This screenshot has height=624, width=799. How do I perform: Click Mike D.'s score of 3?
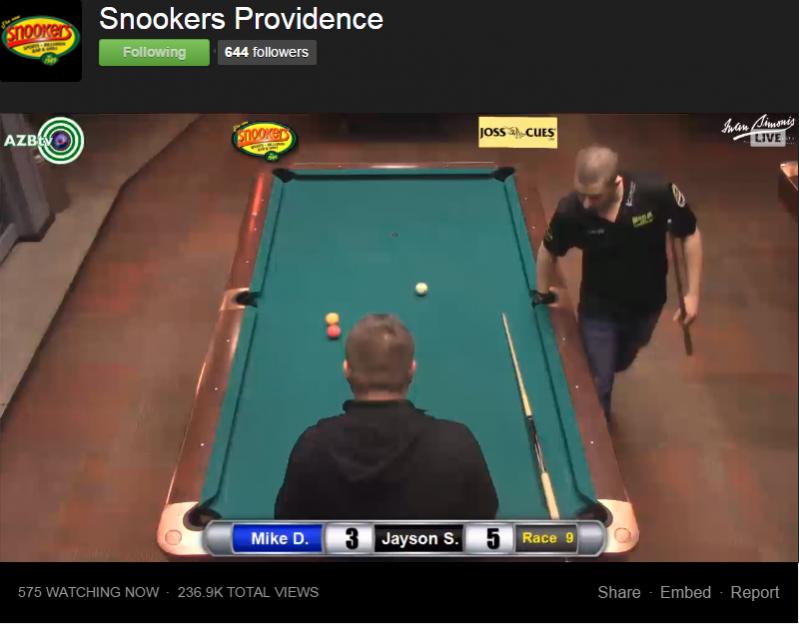(x=351, y=538)
